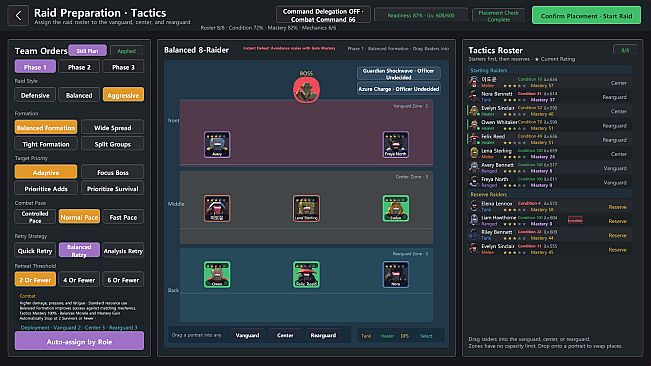
Task: Click Freya North's avatar in the roster
Action: (x=473, y=182)
